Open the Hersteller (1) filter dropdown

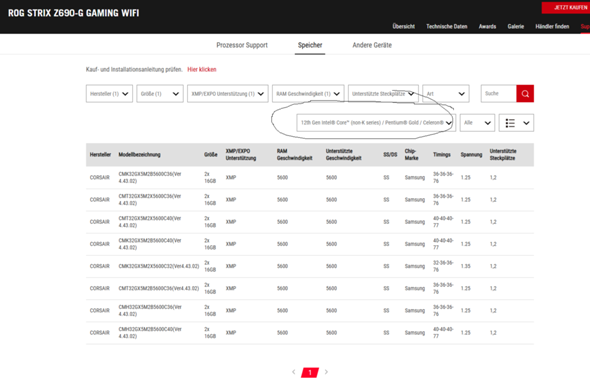[x=109, y=94]
